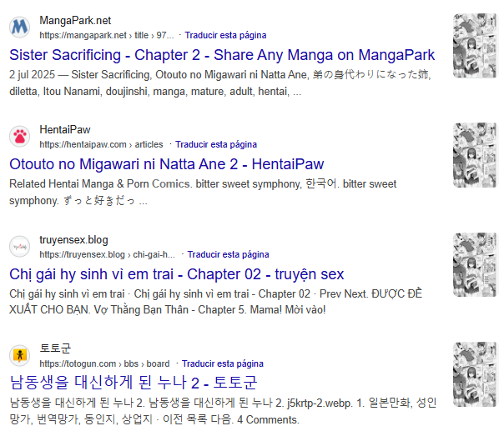The image size is (504, 431).
Task: Click 'Traducir esta página' for totogun.com result
Action: (x=223, y=363)
